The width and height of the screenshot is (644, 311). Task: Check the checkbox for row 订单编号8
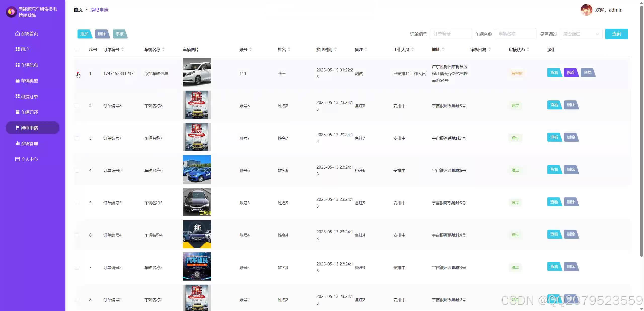(77, 106)
